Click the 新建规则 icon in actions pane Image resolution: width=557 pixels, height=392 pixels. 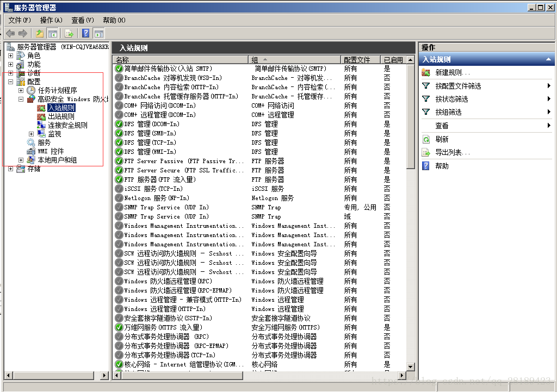[x=426, y=72]
